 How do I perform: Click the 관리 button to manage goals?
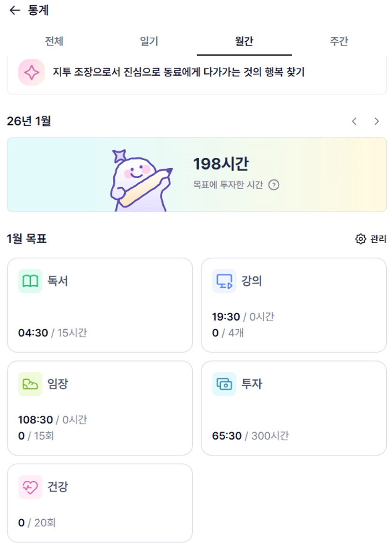click(x=378, y=239)
